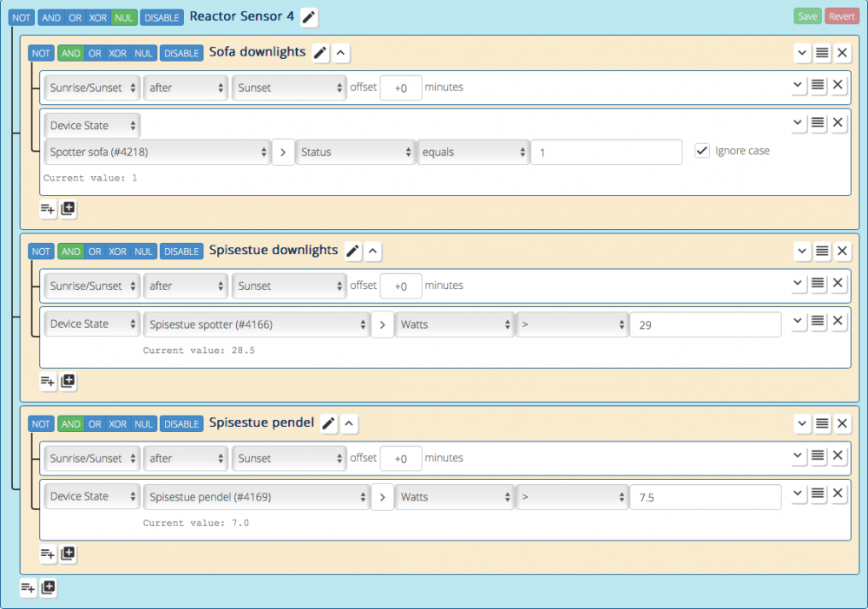The height and width of the screenshot is (609, 868).
Task: Click the offset minutes field in Sofa downlights
Action: click(x=401, y=88)
